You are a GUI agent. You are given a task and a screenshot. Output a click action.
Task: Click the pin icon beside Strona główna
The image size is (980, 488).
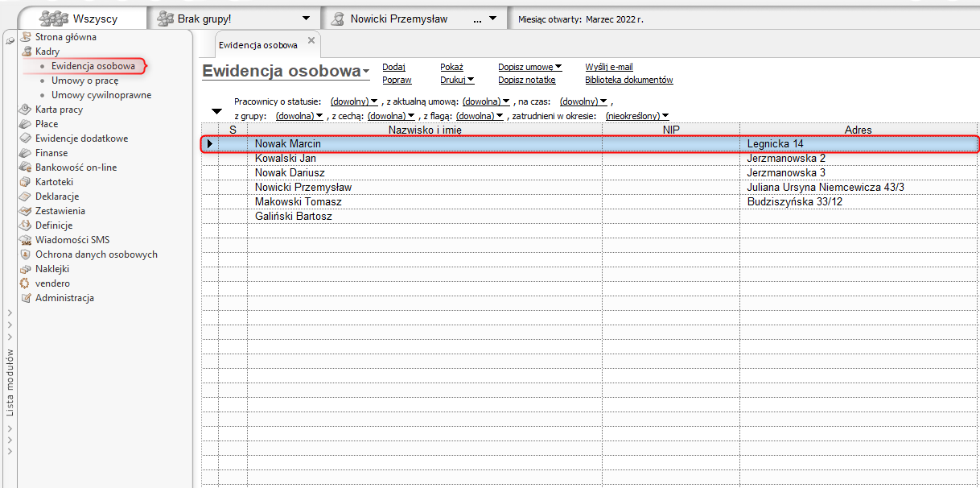(x=10, y=39)
